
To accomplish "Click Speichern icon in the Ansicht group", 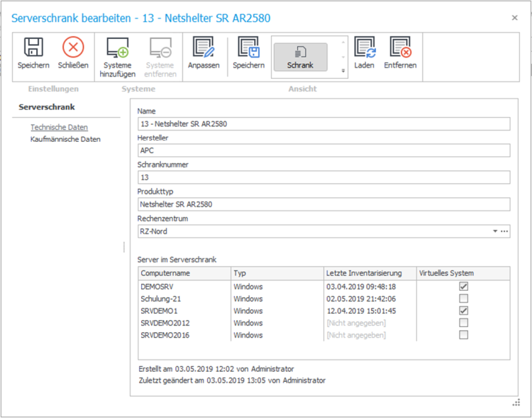I will [248, 49].
